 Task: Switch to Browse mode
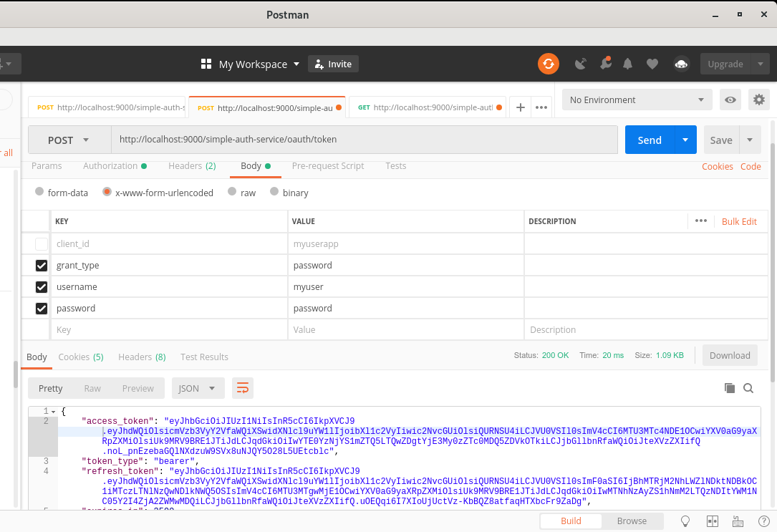coord(632,521)
